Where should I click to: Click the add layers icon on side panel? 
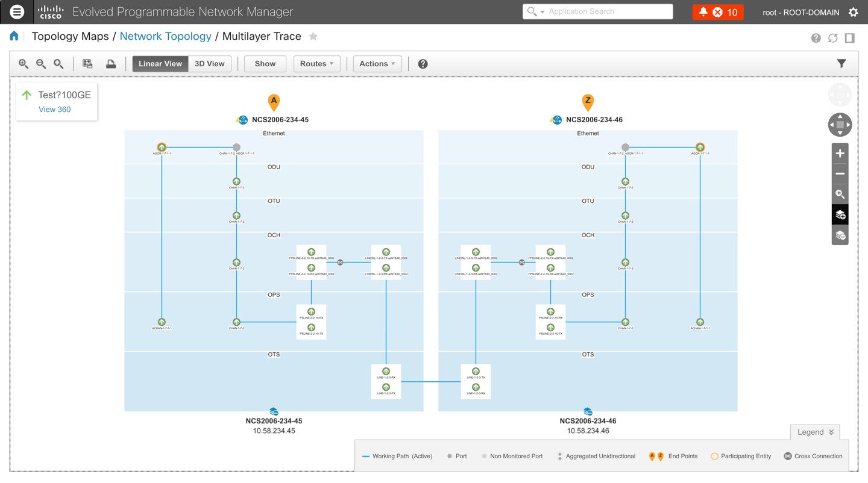pyautogui.click(x=840, y=214)
